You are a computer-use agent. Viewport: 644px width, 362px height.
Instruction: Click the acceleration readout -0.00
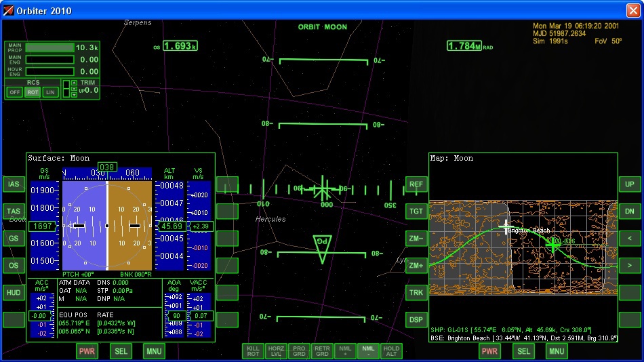click(x=39, y=316)
